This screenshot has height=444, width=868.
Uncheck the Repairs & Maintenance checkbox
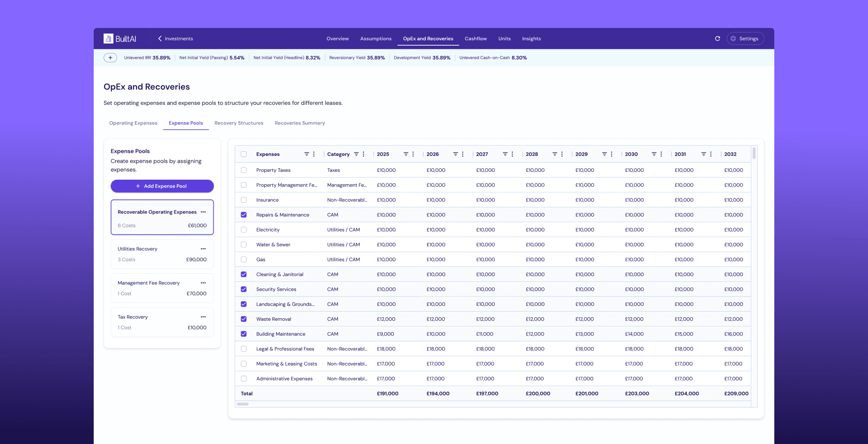244,215
